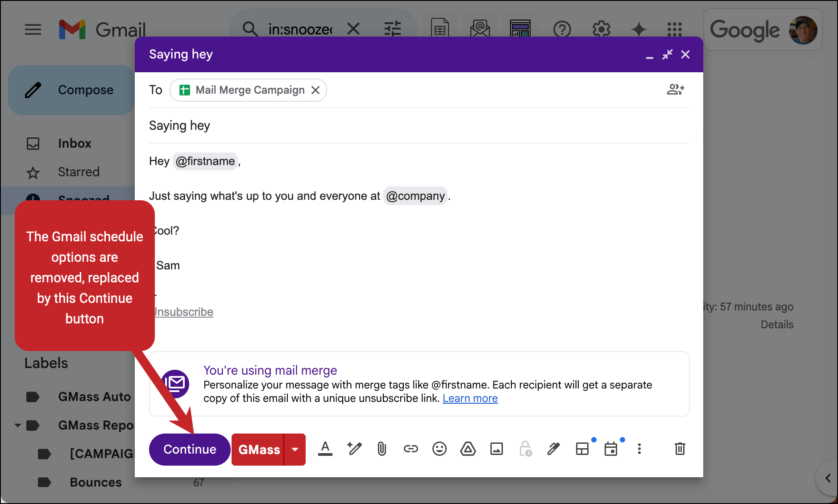The width and height of the screenshot is (838, 504).
Task: Open text formatting options
Action: tap(325, 449)
